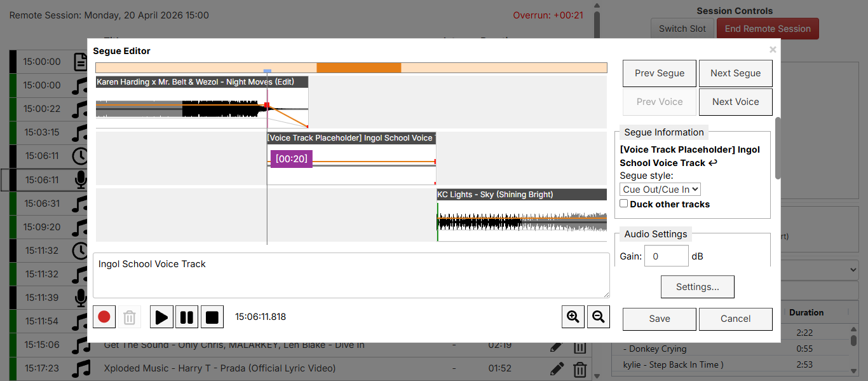
Task: Go to the Next Voice track
Action: pos(735,102)
